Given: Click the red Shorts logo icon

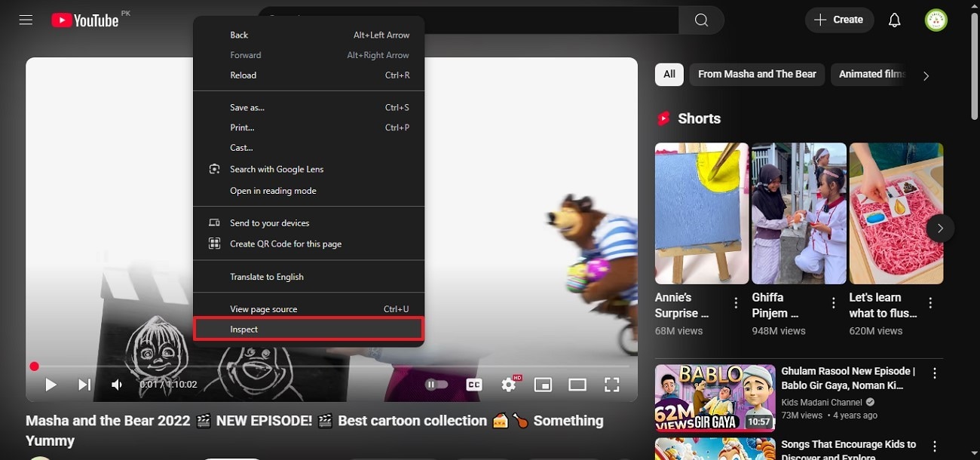Looking at the screenshot, I should (663, 118).
